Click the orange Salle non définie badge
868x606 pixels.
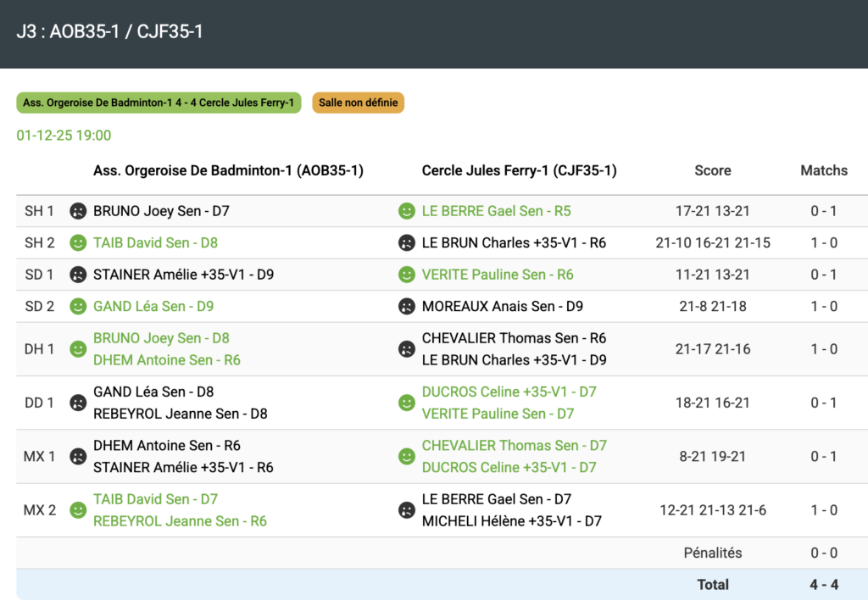(358, 103)
